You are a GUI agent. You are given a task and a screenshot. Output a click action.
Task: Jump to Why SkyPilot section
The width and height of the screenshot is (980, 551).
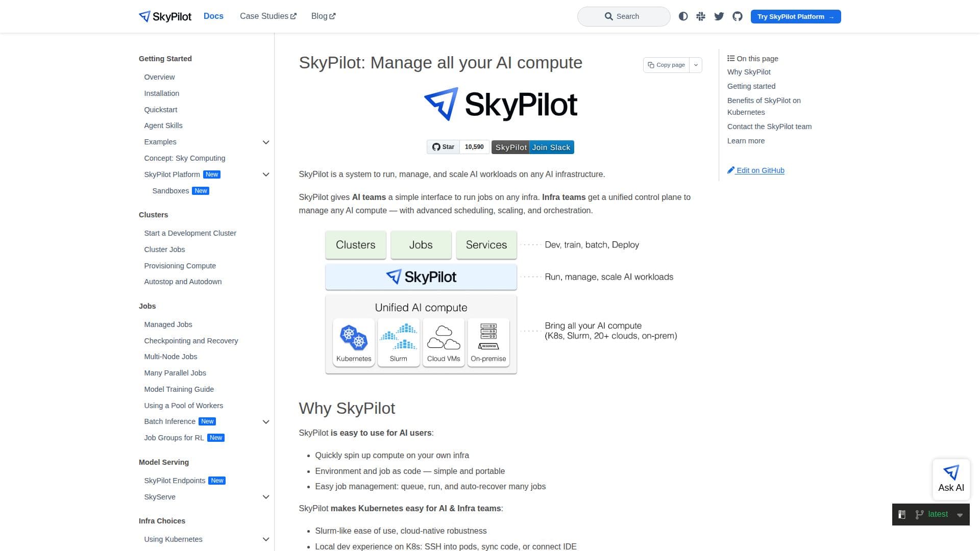(x=749, y=72)
